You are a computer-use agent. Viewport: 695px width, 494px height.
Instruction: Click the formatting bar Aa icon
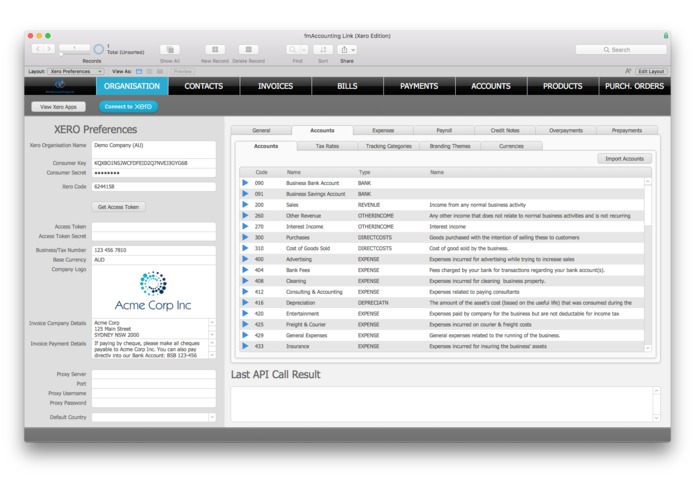[628, 71]
